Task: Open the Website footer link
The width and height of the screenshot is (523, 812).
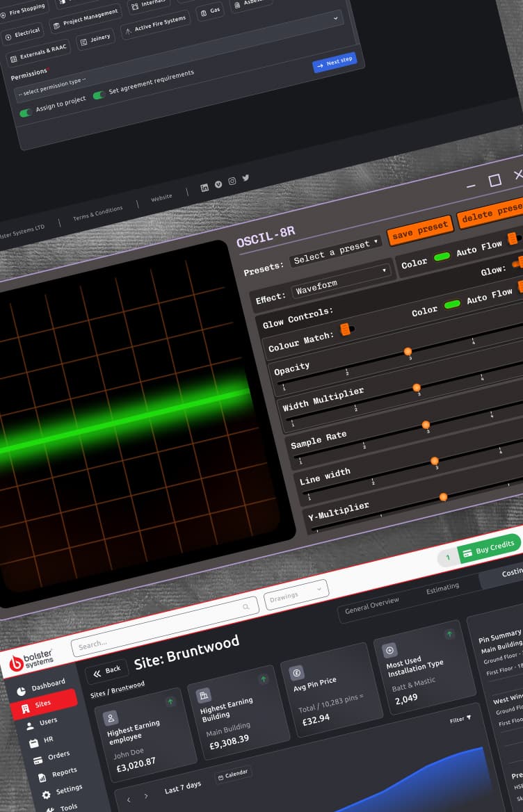Action: [x=161, y=198]
